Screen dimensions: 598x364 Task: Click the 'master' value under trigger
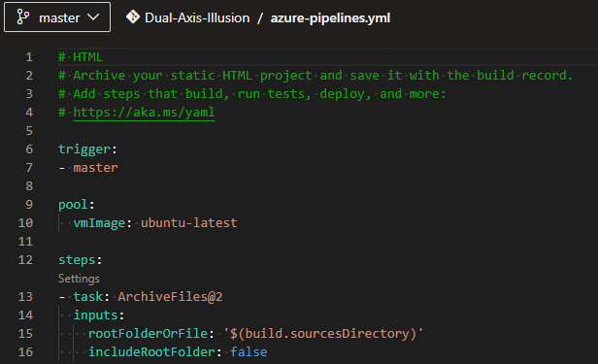[x=95, y=168]
